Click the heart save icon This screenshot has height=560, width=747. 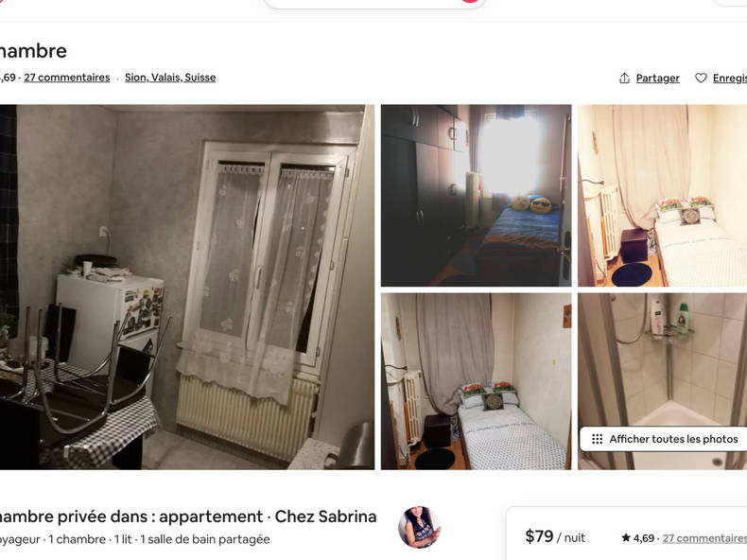pos(701,78)
